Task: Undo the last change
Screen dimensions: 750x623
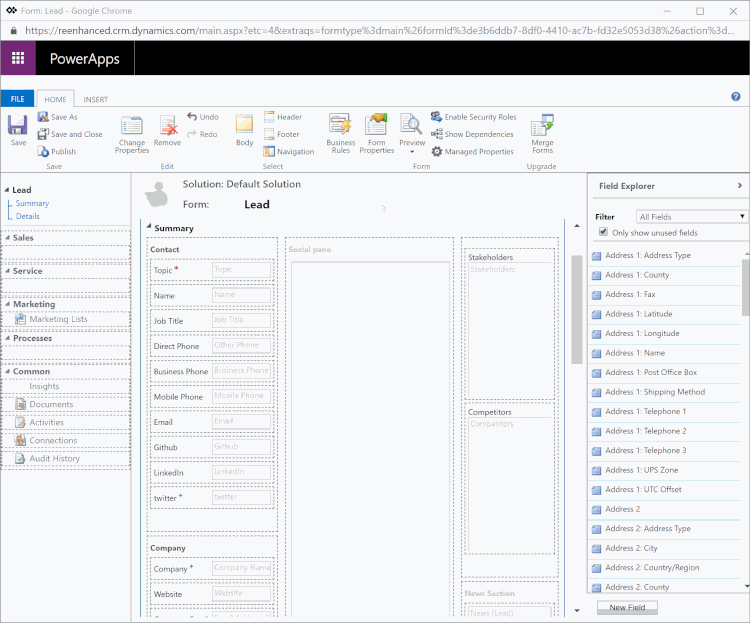Action: pos(203,117)
